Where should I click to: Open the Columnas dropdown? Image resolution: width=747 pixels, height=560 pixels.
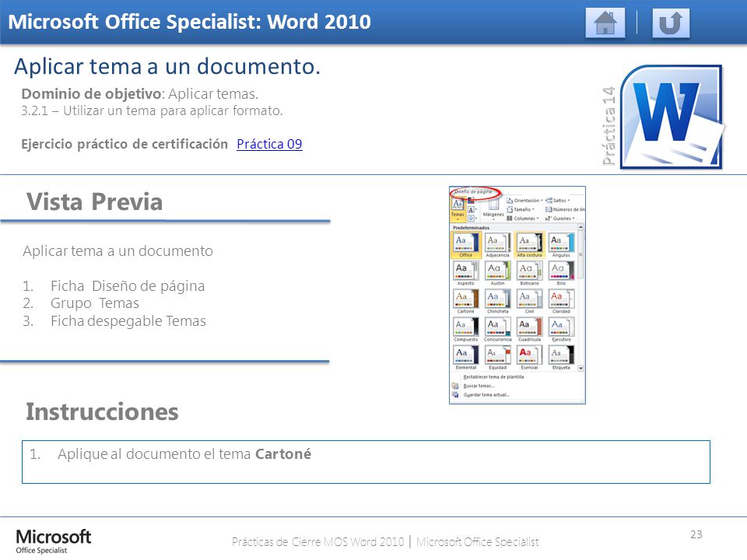pyautogui.click(x=523, y=219)
